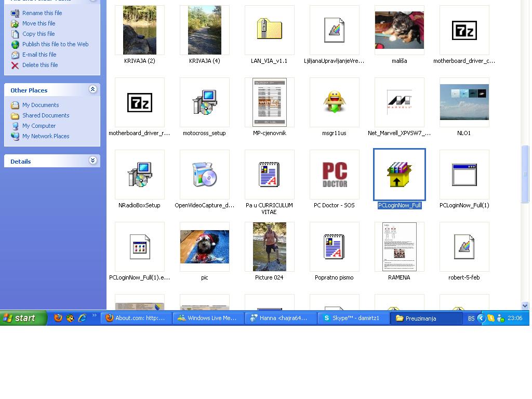Select the LAN_VIA_v1.1 zipped folder
532x399 pixels.
click(x=269, y=30)
